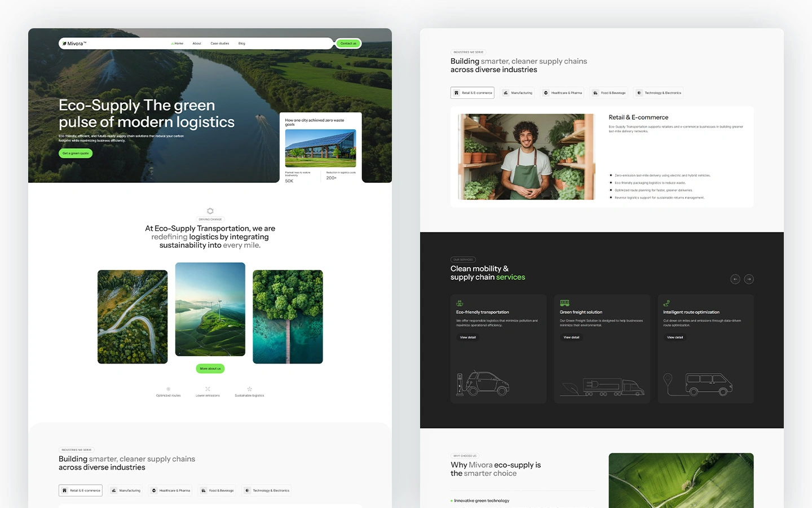Go to Case studies in the navbar
This screenshot has width=812, height=508.
[x=220, y=43]
